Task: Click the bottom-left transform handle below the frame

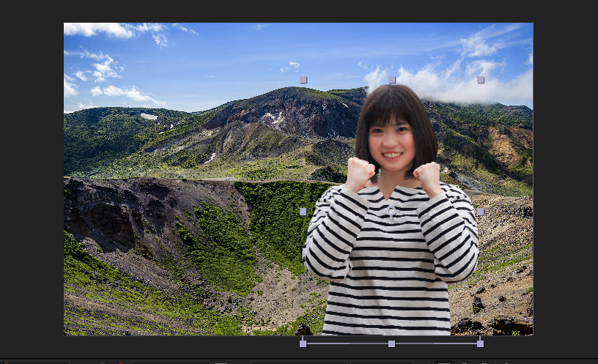Action: pyautogui.click(x=303, y=343)
